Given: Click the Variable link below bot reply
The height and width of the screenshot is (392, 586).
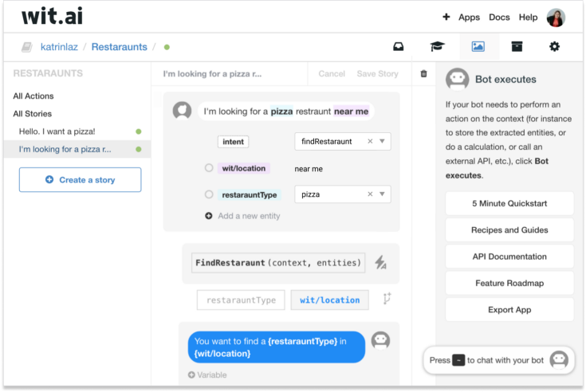Looking at the screenshot, I should (x=211, y=374).
